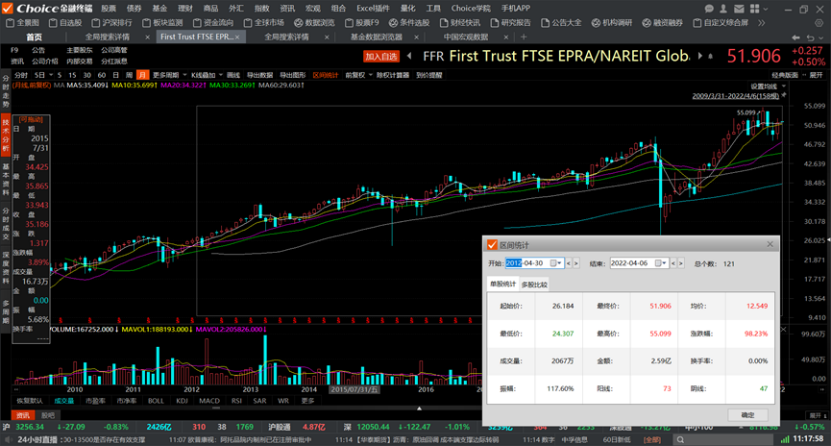This screenshot has width=831, height=446.
Task: Switch to the 多股比较 tab
Action: click(534, 285)
